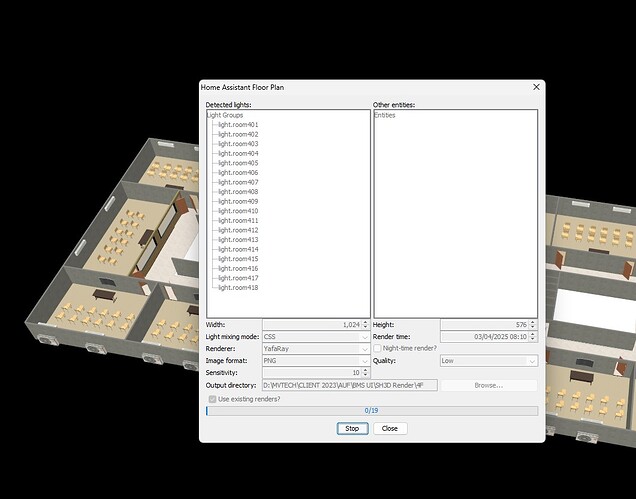Screen dimensions: 636x499
Task: Select light.room415 in detected lights
Action: (238, 259)
